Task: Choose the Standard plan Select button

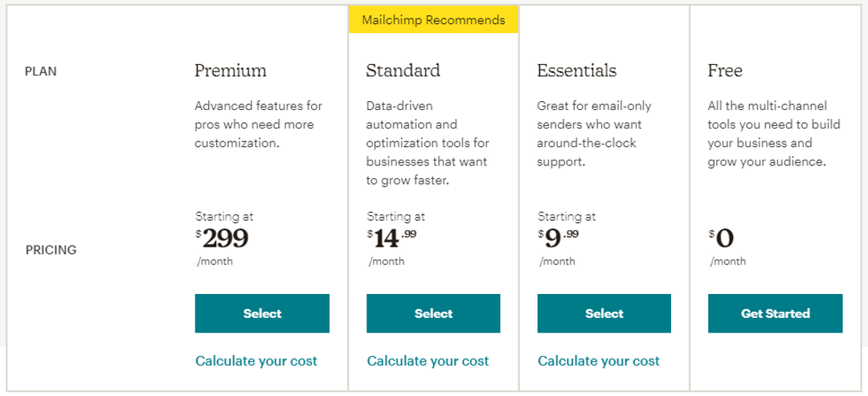Action: (x=433, y=313)
